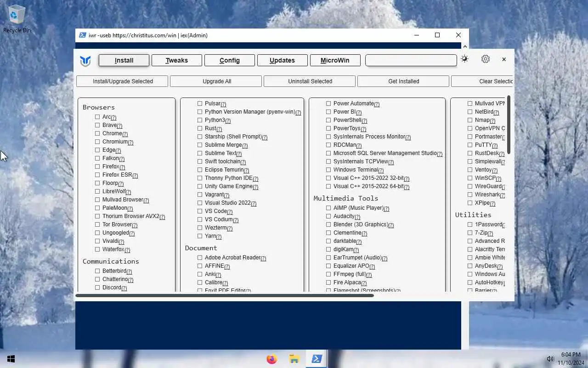Check the Rust checkbox

coord(200,128)
